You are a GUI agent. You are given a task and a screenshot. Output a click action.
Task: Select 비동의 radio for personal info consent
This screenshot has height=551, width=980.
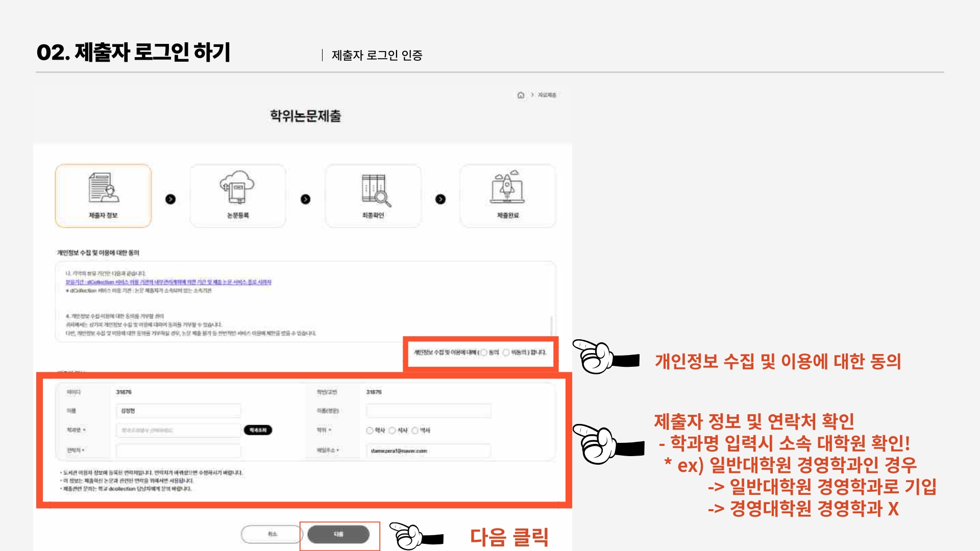click(506, 353)
